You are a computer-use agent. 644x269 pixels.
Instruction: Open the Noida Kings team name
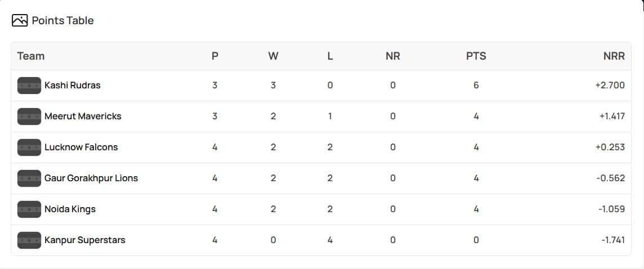click(x=70, y=209)
